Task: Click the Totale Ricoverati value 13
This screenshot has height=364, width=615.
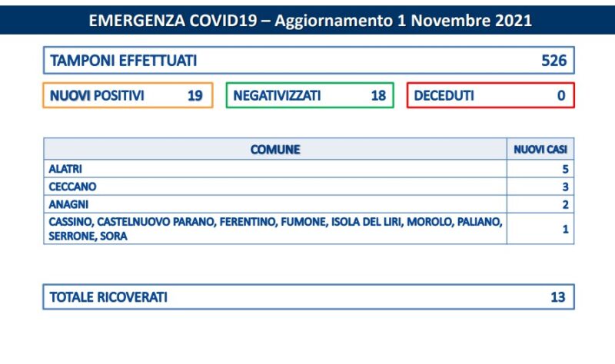Action: pyautogui.click(x=558, y=297)
